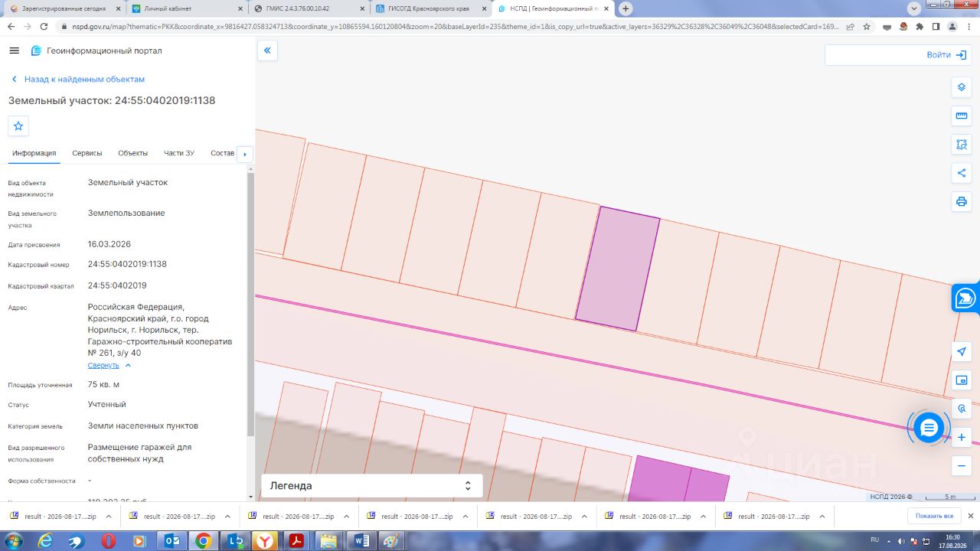
Task: Open the chat assistant bubble
Action: tap(929, 427)
